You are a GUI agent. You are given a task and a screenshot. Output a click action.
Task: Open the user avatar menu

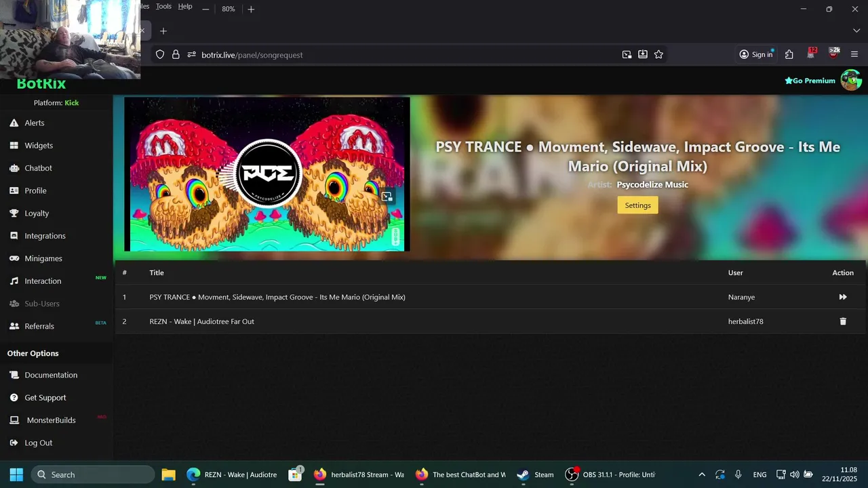pos(851,80)
